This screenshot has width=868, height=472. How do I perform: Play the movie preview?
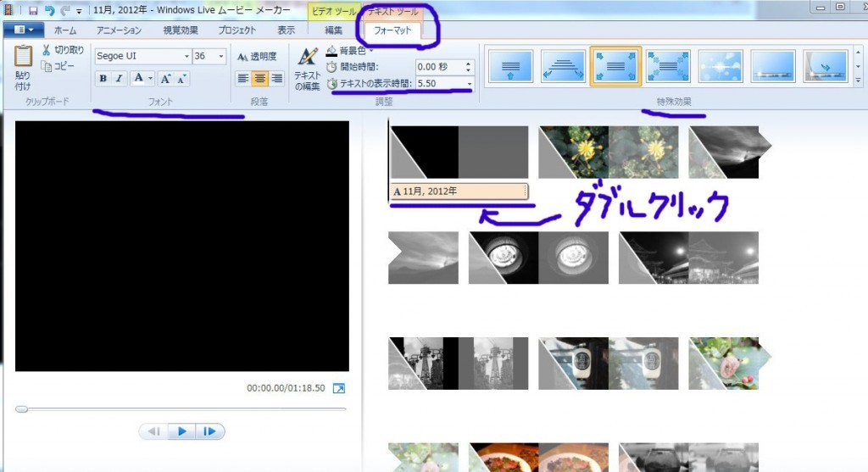click(x=181, y=431)
